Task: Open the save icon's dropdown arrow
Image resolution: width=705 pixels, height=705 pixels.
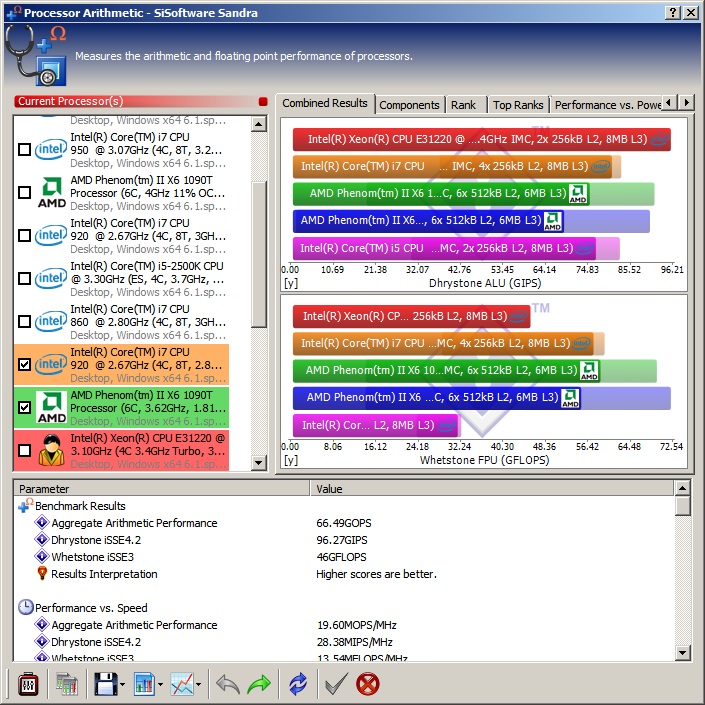Action: click(x=122, y=685)
